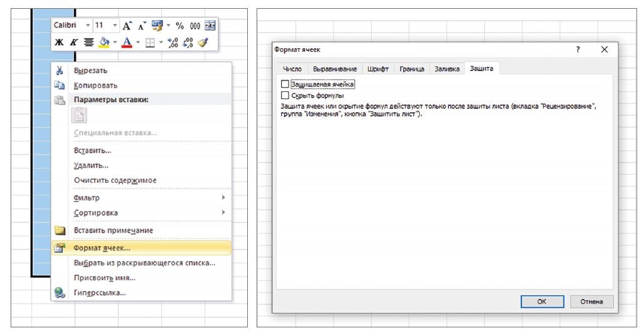Switch to the Заливка tab

pos(447,69)
